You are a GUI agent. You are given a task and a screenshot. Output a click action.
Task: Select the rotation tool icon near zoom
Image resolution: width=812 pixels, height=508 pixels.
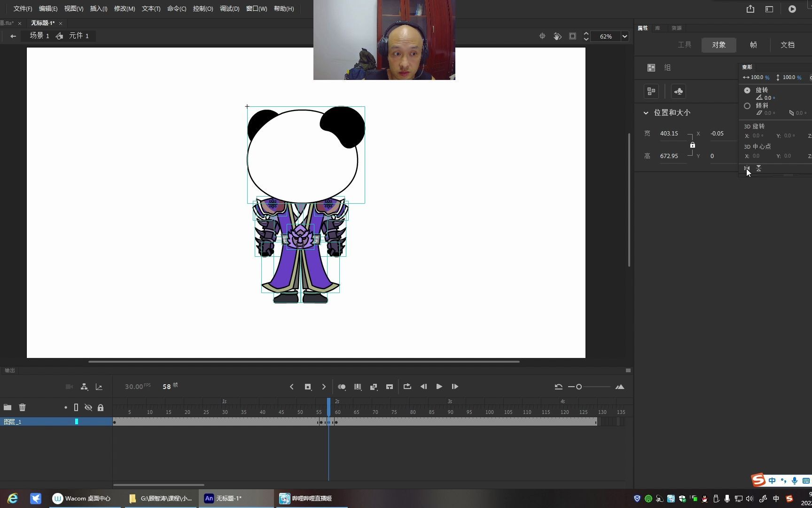click(557, 36)
